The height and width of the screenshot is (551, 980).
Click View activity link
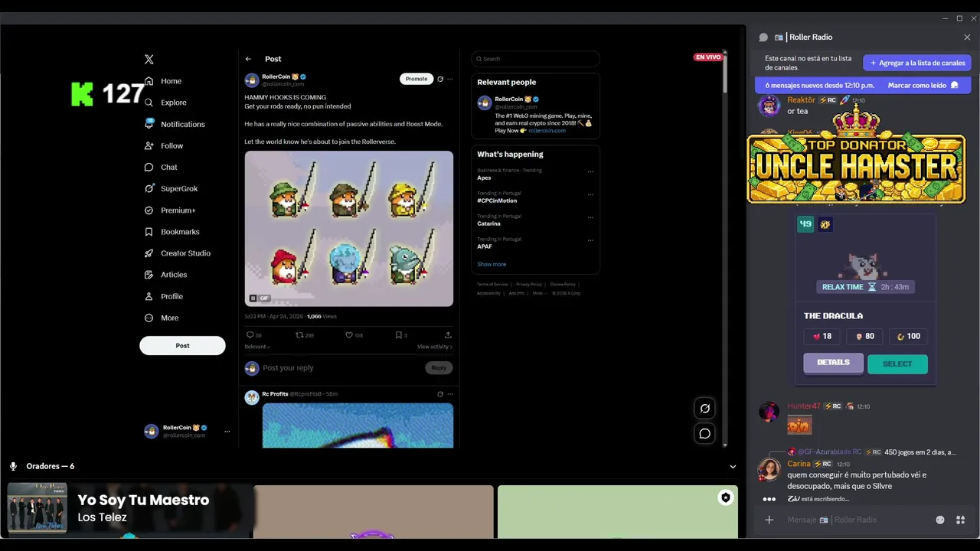(435, 347)
